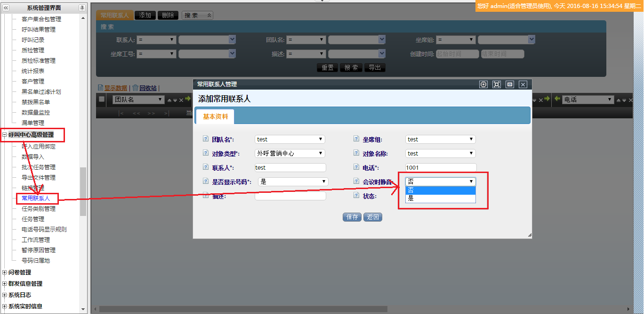The width and height of the screenshot is (644, 314).
Task: Collapse the sidebar with the double-arrow icon
Action: coord(6,8)
